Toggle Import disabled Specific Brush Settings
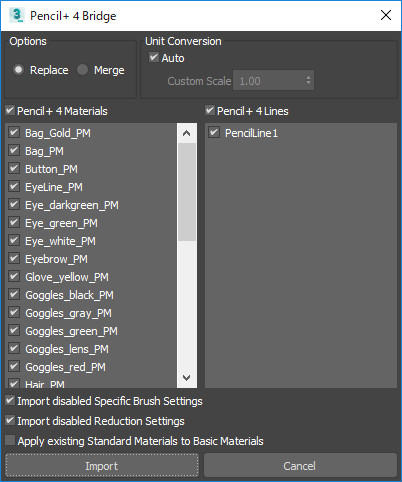The image size is (402, 482). [10, 400]
